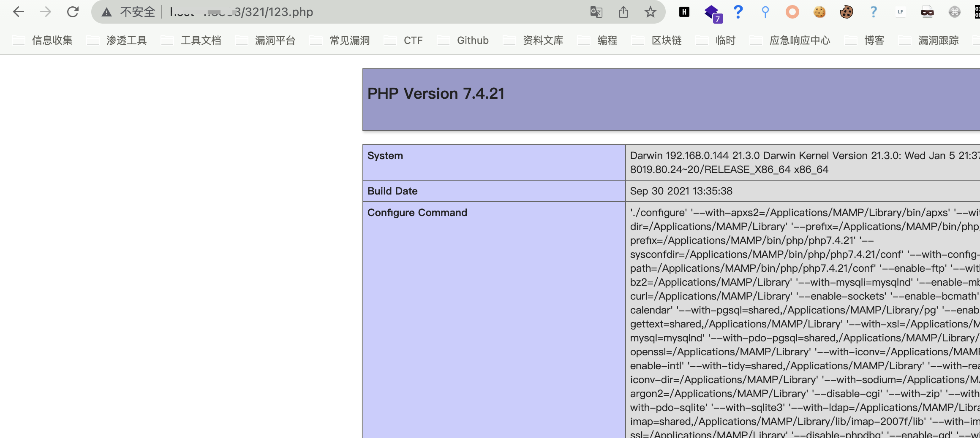Open the bitten chocolate cookie extension
This screenshot has height=438, width=980.
coord(847,12)
